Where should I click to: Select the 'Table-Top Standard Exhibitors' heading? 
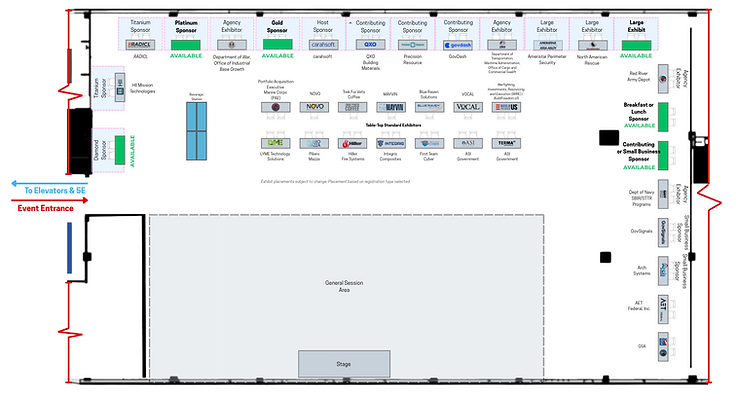(x=393, y=125)
